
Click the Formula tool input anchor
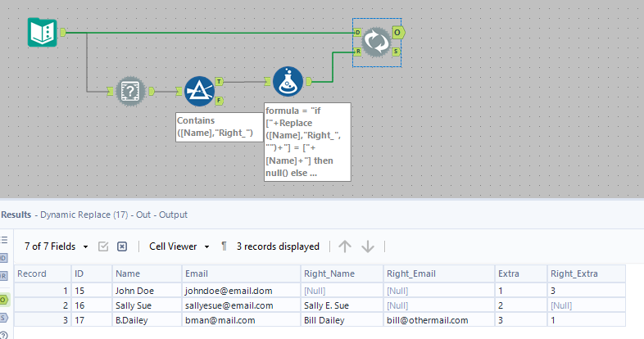tap(268, 82)
